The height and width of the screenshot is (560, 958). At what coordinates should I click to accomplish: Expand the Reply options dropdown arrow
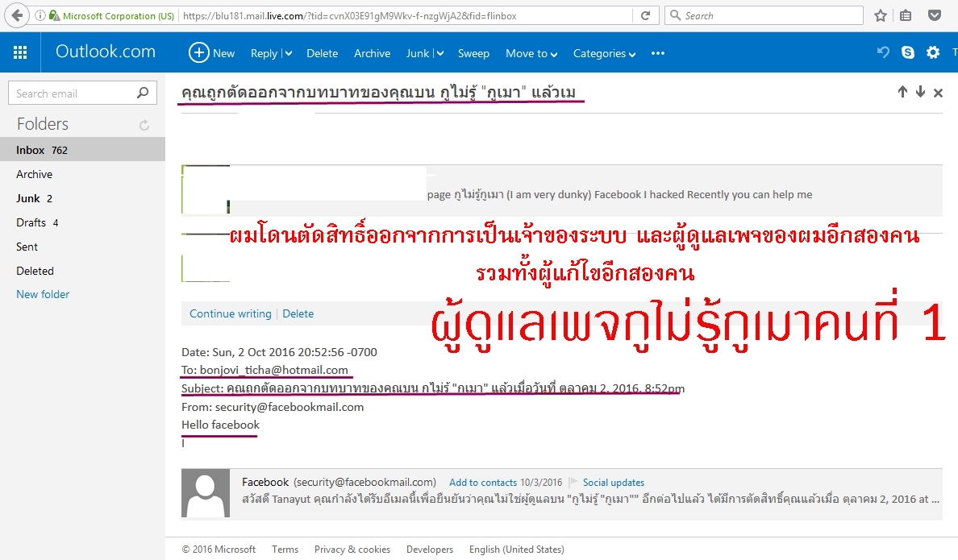click(x=288, y=54)
